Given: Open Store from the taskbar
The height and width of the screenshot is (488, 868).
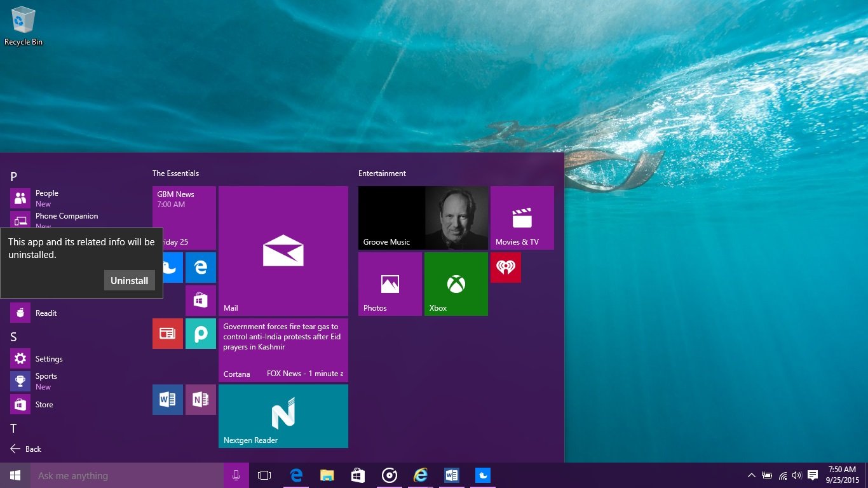Looking at the screenshot, I should click(x=358, y=475).
